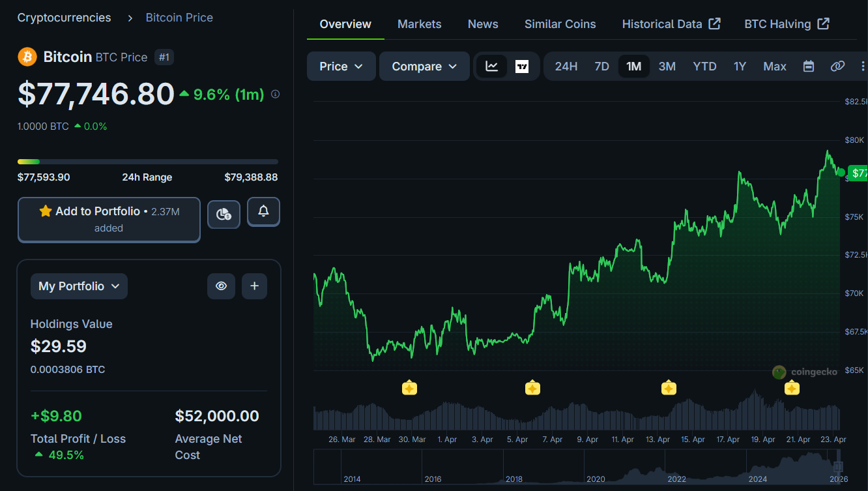
Task: Click Add to Portfolio button
Action: click(109, 219)
